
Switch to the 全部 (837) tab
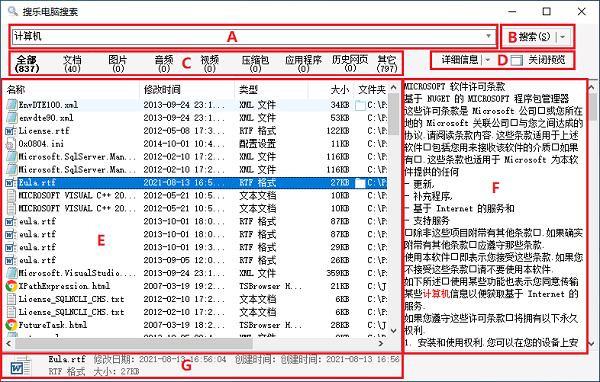[x=27, y=64]
